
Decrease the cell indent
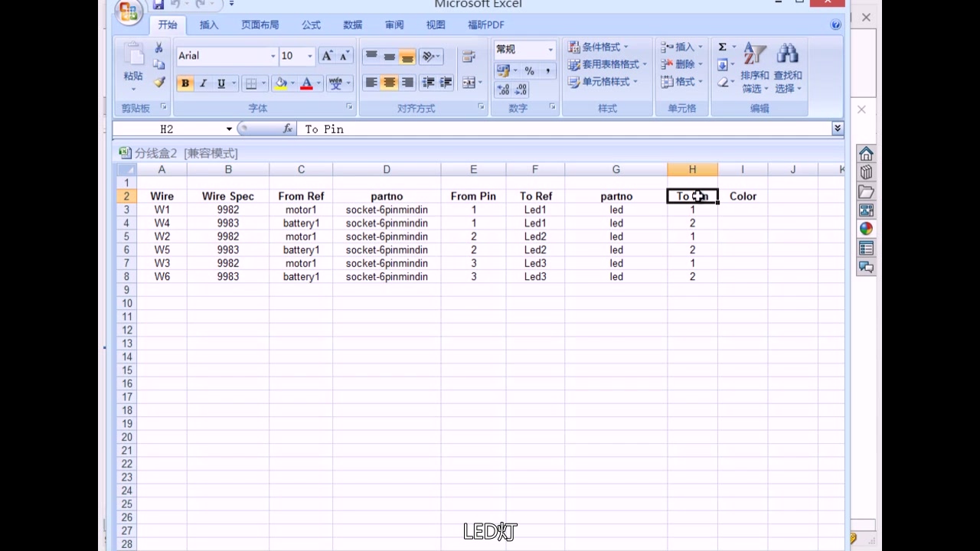(428, 83)
